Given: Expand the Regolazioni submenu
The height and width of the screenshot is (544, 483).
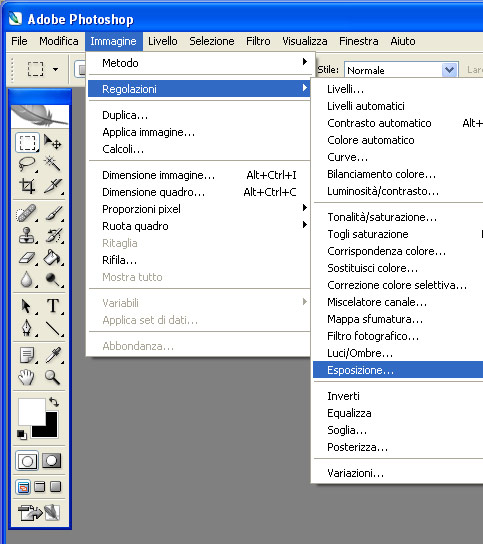Looking at the screenshot, I should [x=198, y=89].
